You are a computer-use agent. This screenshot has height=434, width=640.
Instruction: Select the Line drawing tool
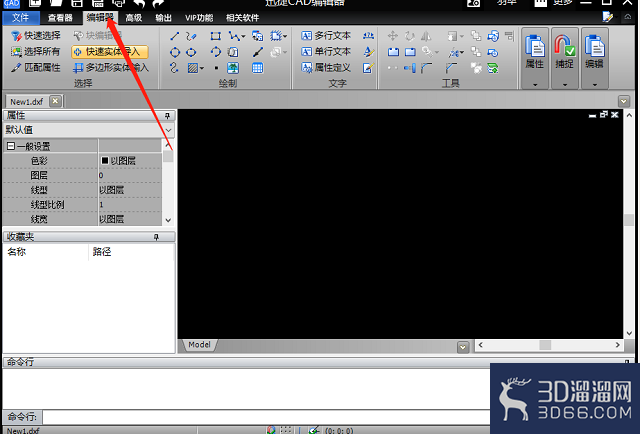[175, 36]
